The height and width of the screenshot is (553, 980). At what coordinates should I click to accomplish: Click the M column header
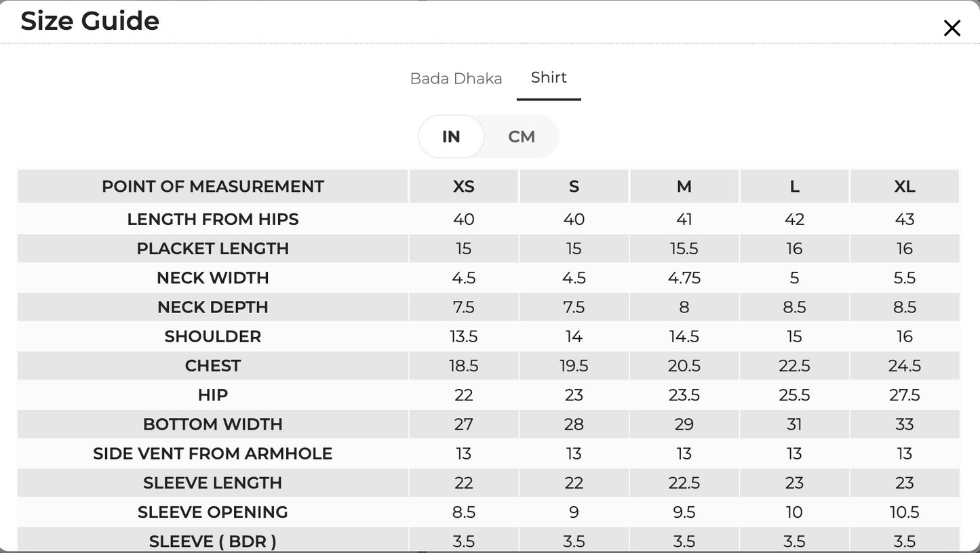click(x=684, y=186)
